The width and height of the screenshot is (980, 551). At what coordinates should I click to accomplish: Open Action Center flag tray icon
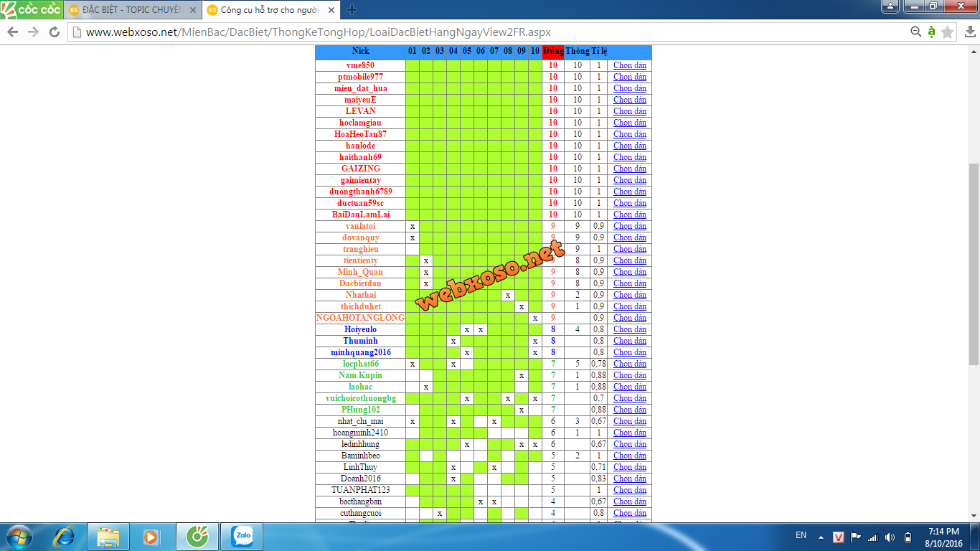856,537
